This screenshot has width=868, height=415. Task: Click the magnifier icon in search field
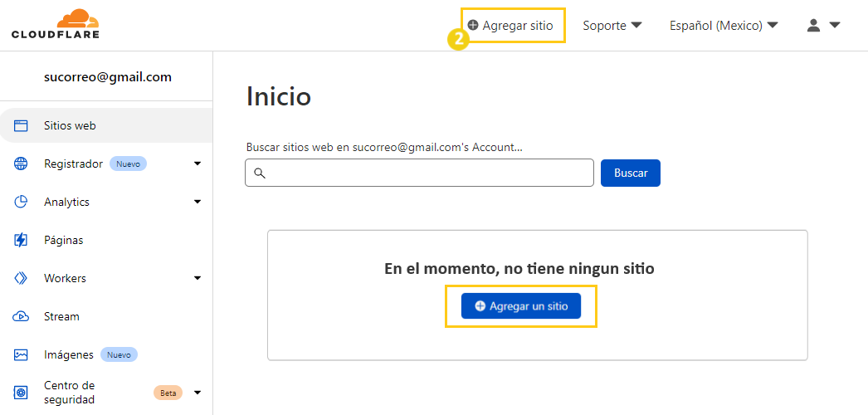pyautogui.click(x=260, y=173)
